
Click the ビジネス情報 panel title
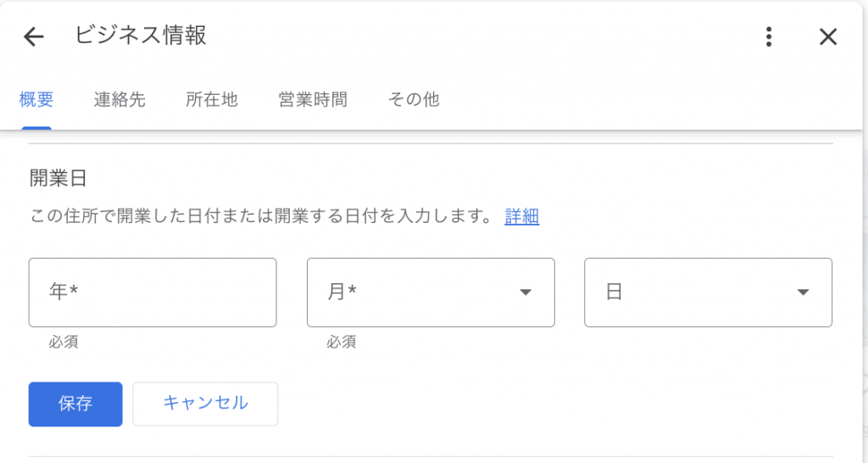[141, 35]
